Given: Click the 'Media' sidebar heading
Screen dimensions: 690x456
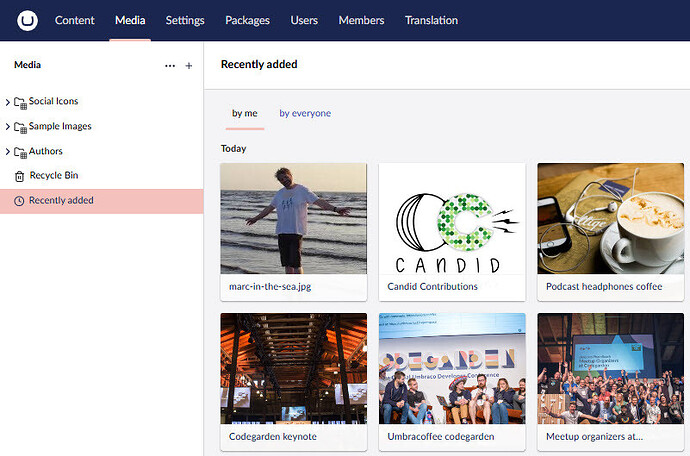Looking at the screenshot, I should pos(27,65).
